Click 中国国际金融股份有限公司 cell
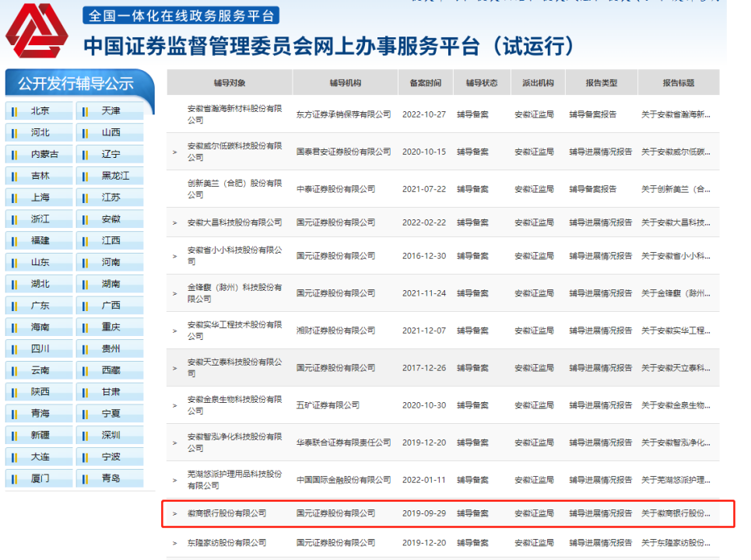Image resolution: width=751 pixels, height=560 pixels. click(343, 480)
